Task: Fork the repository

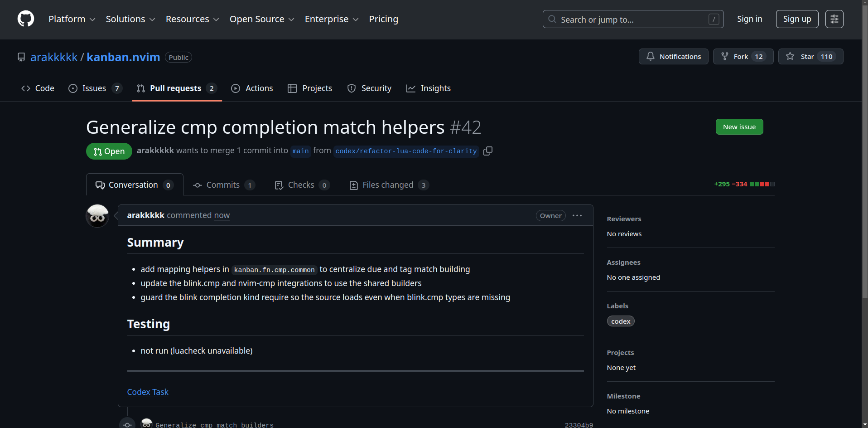Action: tap(743, 57)
